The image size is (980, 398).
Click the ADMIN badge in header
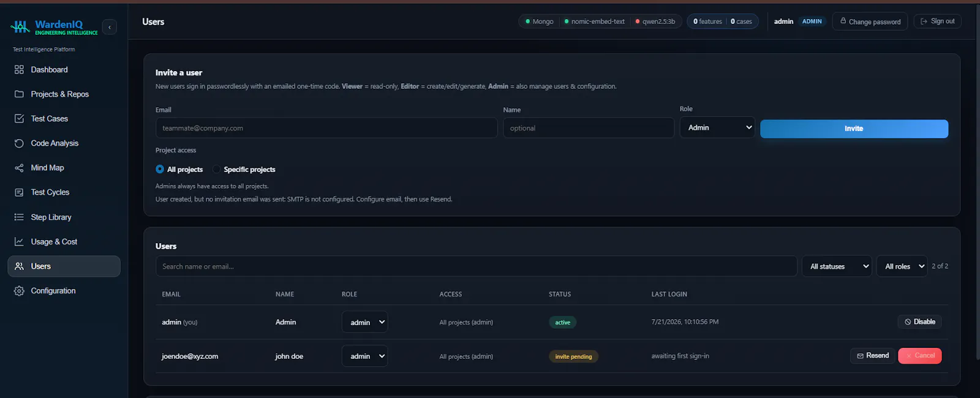(812, 21)
